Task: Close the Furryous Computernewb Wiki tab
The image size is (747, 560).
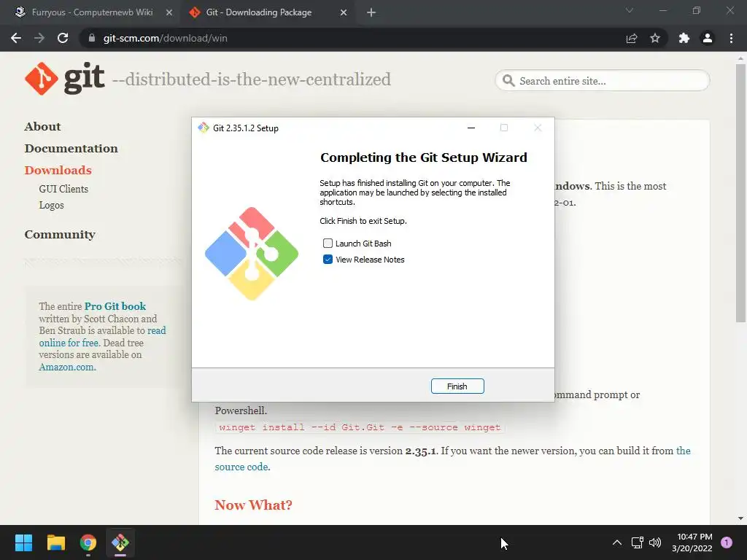Action: [x=169, y=12]
